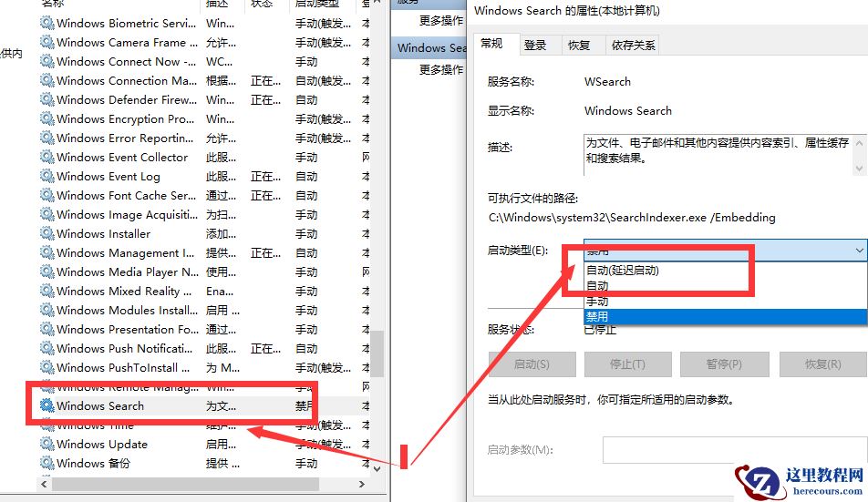Screen dimensions: 868x502
Task: Click gear icon of Windows Connection Manager
Action: (47, 81)
